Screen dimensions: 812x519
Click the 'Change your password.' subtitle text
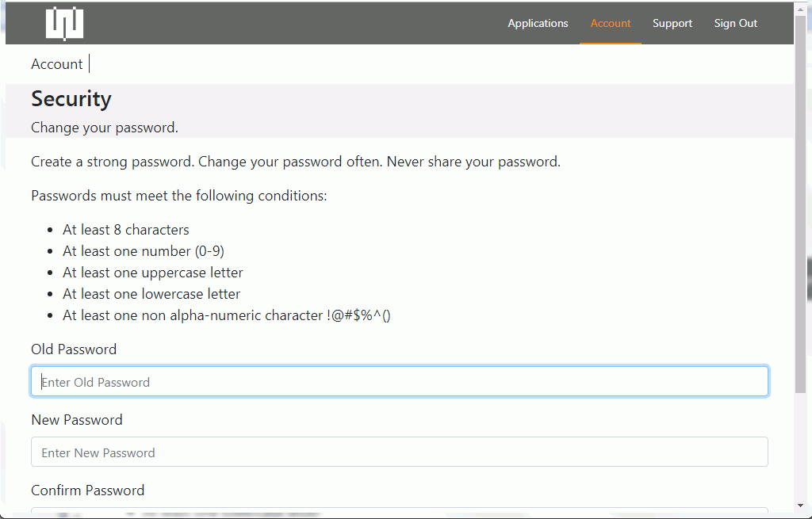105,128
